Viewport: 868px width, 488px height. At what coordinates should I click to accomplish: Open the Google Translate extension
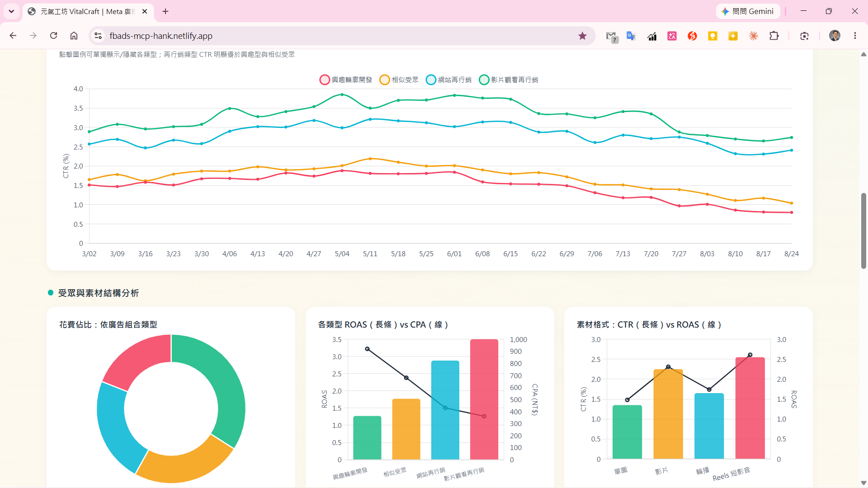[631, 36]
